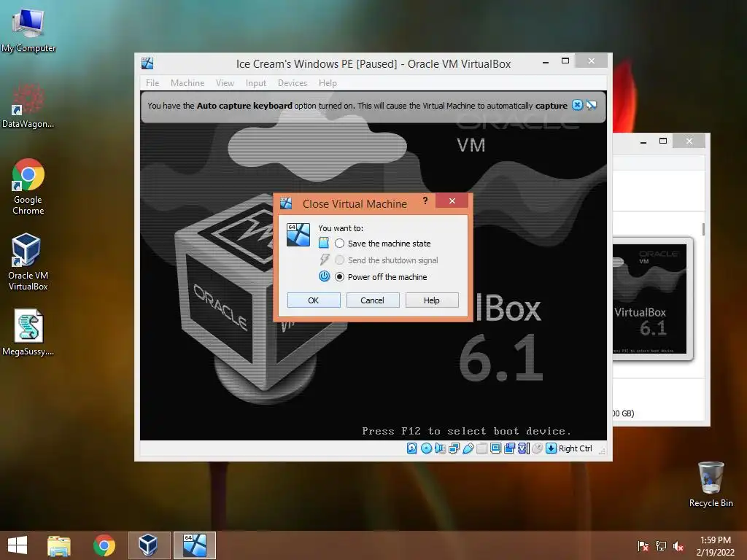Open the Google Chrome desktop shortcut

click(28, 186)
